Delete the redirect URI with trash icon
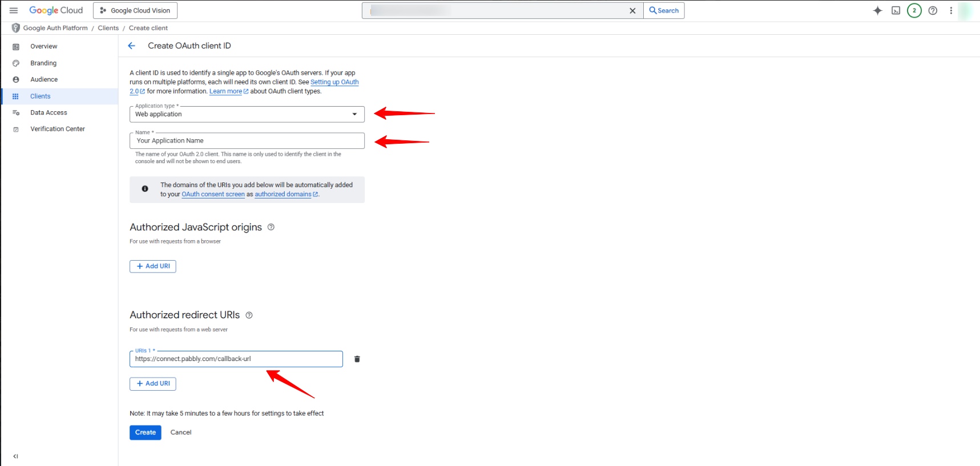980x466 pixels. click(x=357, y=359)
